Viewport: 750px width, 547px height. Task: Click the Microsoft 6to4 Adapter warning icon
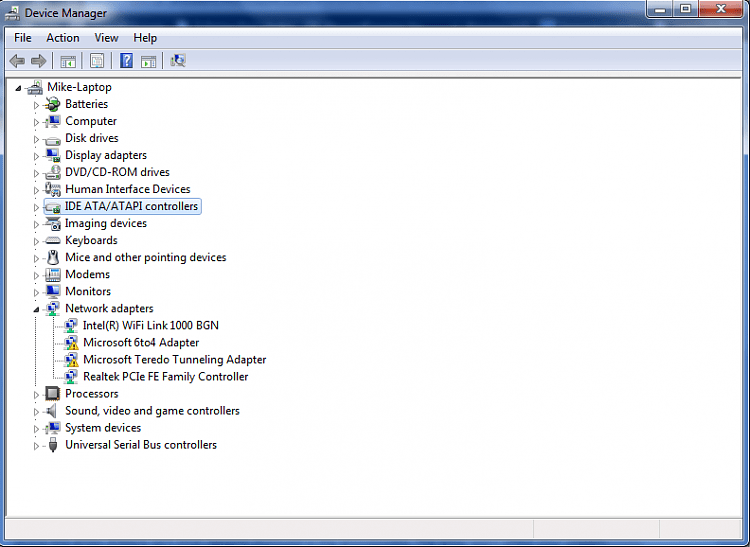71,343
